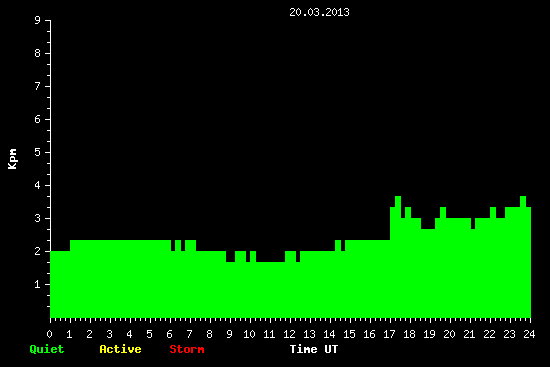The width and height of the screenshot is (550, 367).
Task: Click the Time UT axis label
Action: tap(314, 349)
